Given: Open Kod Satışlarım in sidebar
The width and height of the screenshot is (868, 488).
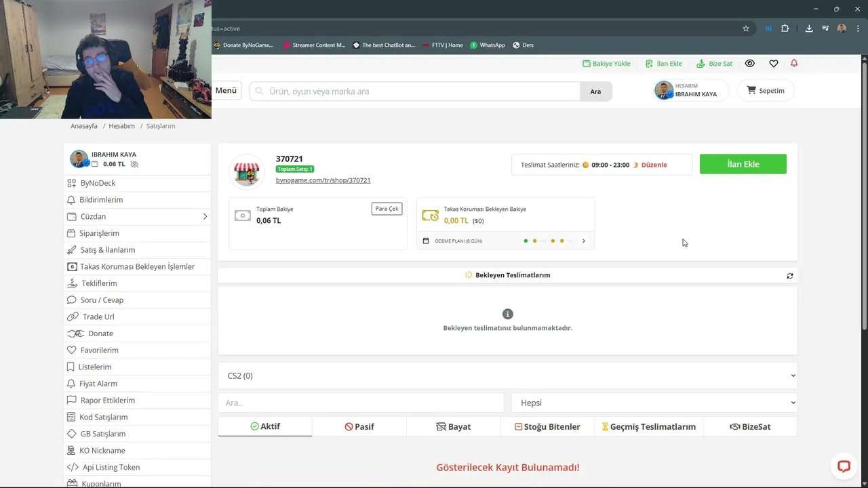Looking at the screenshot, I should 137,417.
